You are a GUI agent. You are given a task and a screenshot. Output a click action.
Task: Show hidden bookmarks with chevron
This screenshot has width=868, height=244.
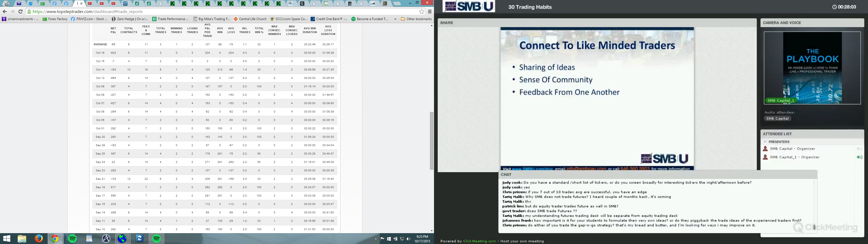[395, 19]
